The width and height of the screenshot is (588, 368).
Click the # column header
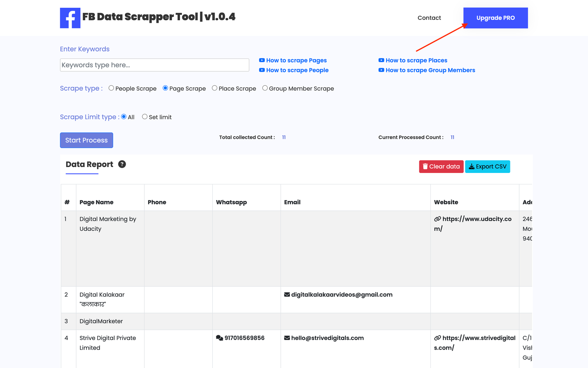tap(67, 202)
